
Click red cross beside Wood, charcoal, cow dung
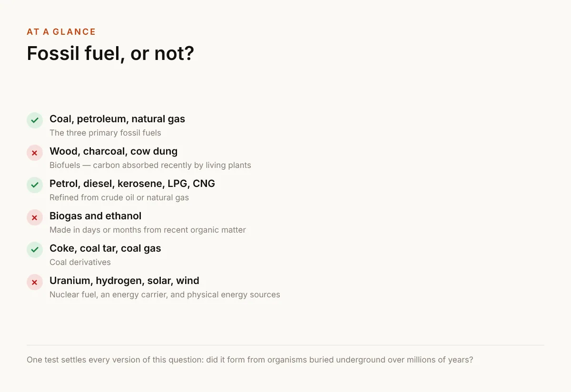35,153
